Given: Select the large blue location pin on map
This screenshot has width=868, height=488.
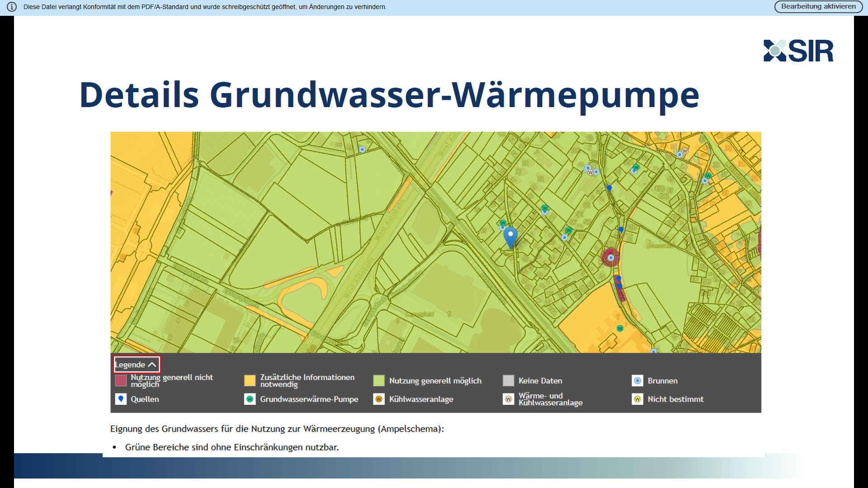Looking at the screenshot, I should click(510, 236).
